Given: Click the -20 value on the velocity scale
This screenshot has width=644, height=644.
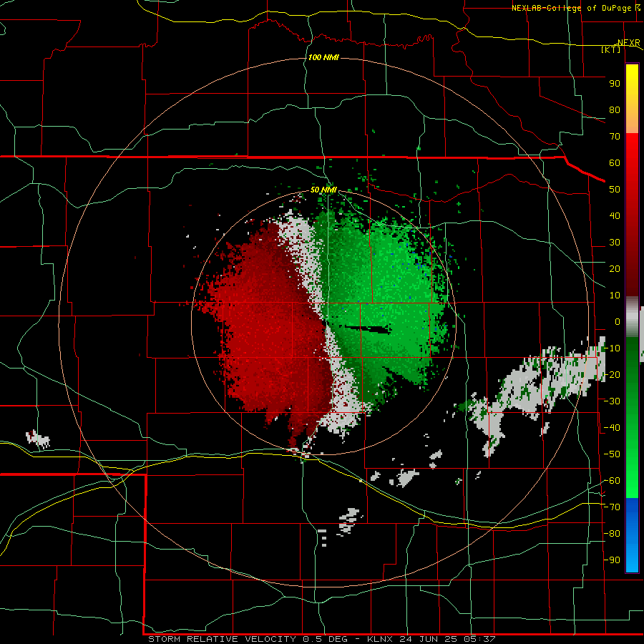Looking at the screenshot, I should pos(612,374).
